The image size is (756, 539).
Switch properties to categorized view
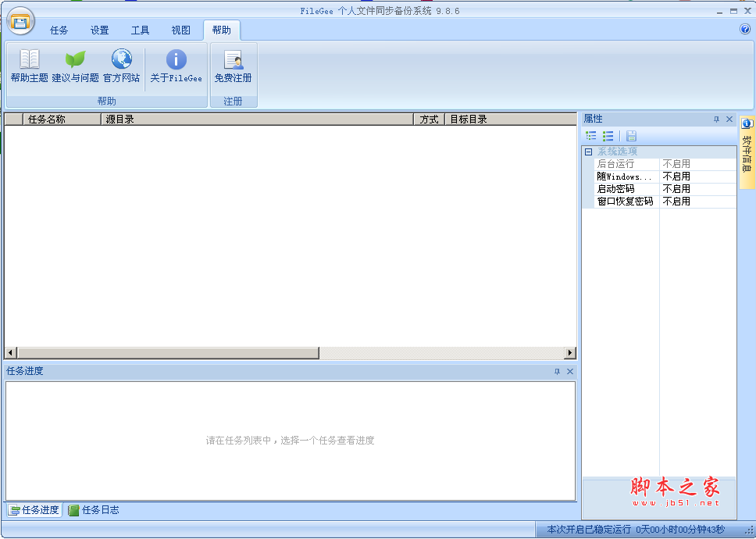[x=591, y=136]
